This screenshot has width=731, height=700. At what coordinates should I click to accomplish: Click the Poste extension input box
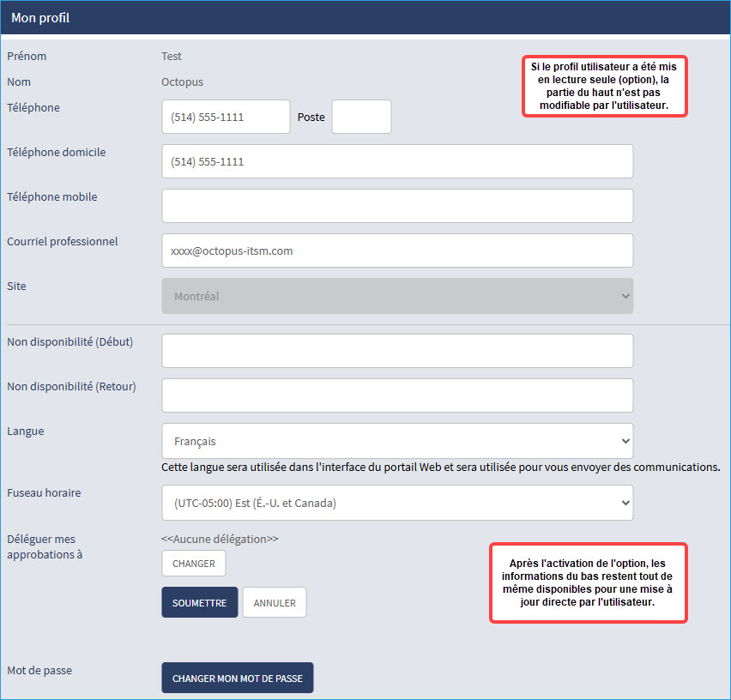361,117
